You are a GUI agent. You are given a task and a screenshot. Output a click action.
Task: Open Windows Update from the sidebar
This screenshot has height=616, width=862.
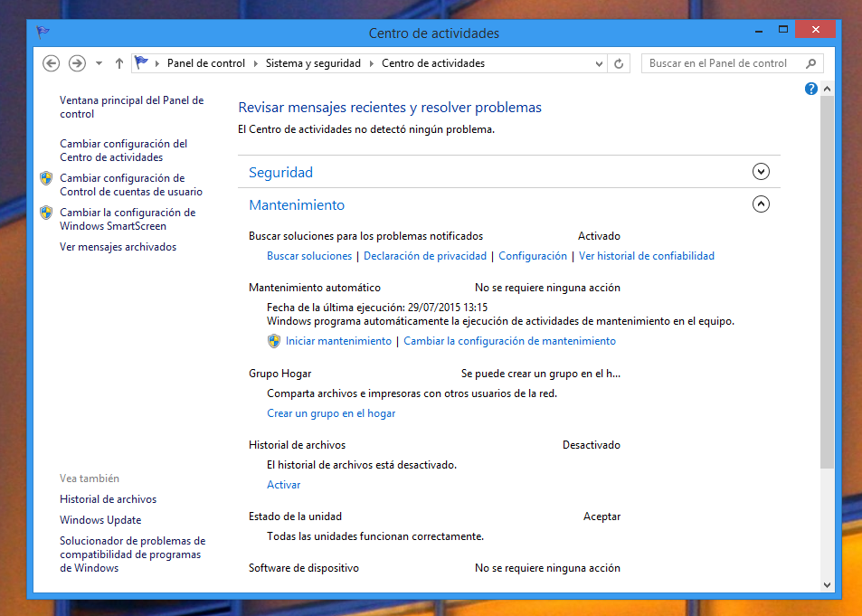(100, 520)
